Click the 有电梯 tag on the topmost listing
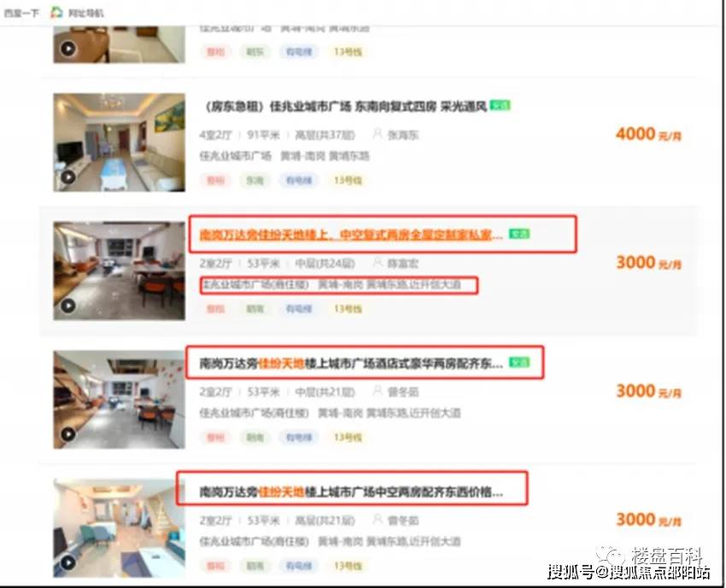Screen dimensions: 726x588 point(299,51)
